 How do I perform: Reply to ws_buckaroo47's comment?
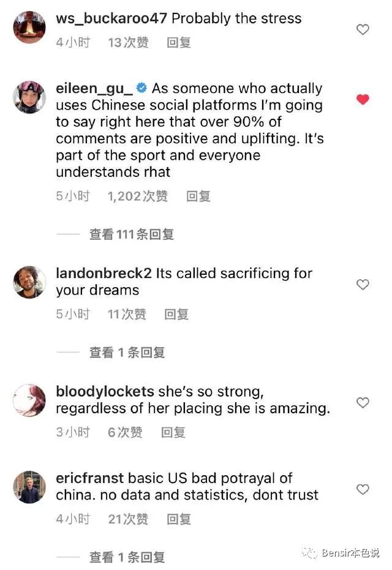[x=179, y=42]
